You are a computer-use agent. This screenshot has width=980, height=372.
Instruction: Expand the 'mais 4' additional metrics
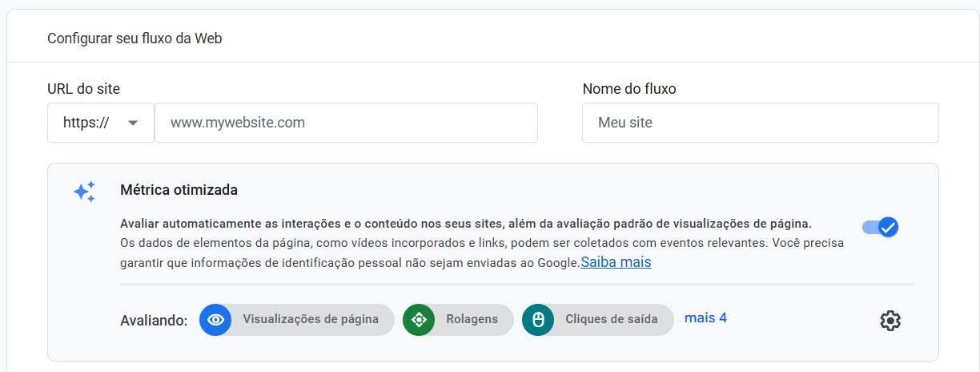pyautogui.click(x=705, y=317)
